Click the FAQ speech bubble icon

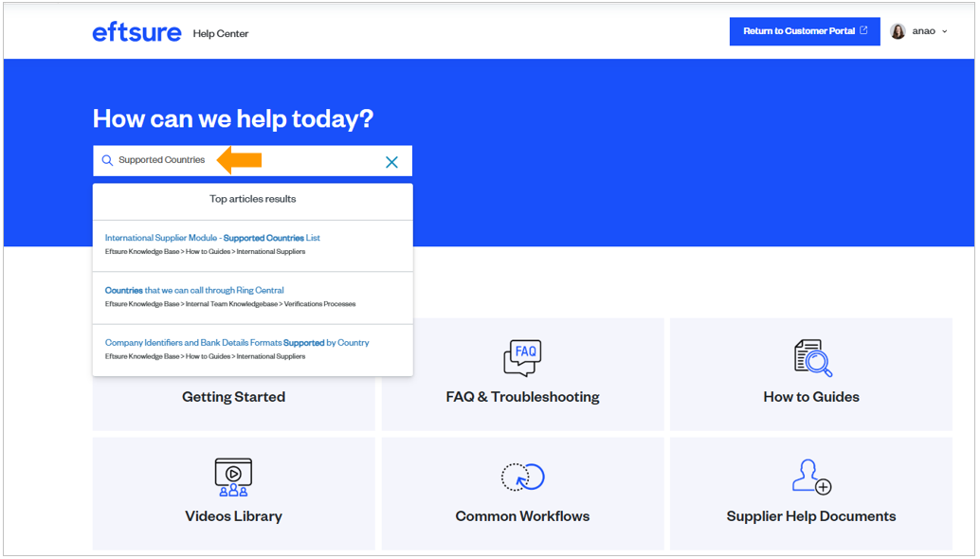coord(522,358)
